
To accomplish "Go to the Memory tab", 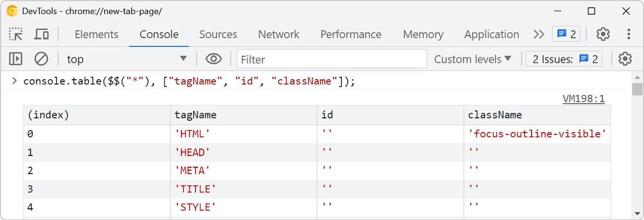I will pyautogui.click(x=423, y=34).
